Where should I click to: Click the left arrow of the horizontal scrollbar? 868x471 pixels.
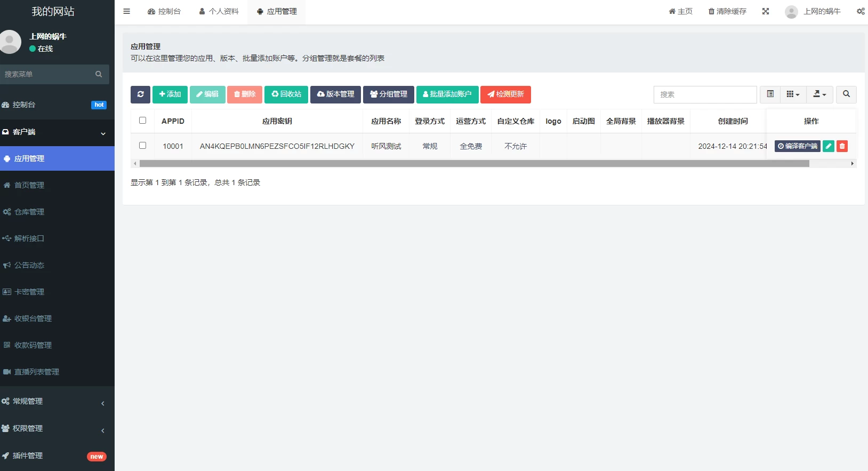click(135, 164)
